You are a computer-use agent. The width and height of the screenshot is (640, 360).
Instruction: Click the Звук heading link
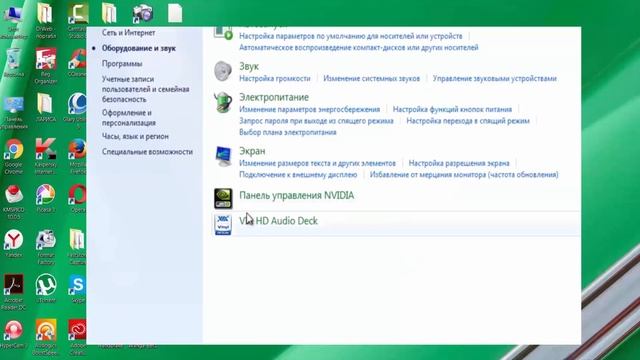tap(249, 66)
